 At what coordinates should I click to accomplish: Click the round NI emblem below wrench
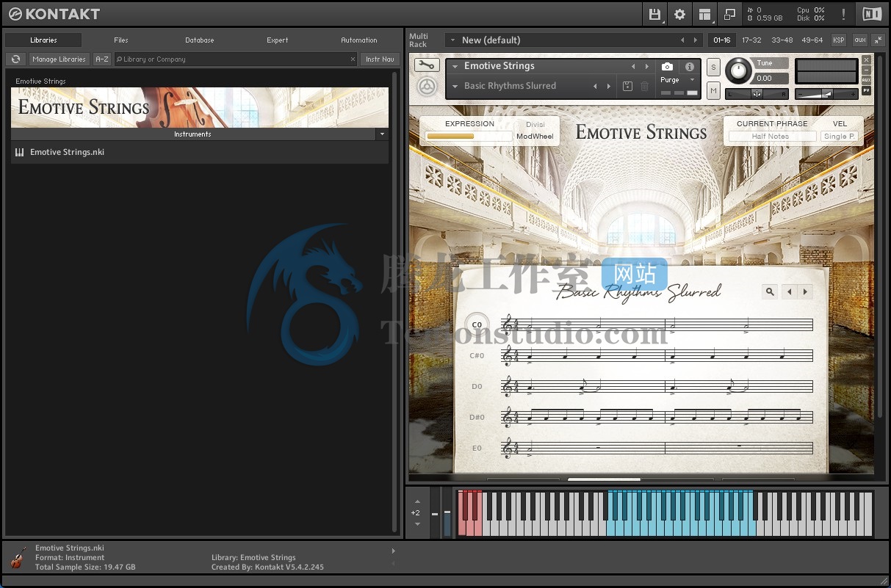(427, 87)
